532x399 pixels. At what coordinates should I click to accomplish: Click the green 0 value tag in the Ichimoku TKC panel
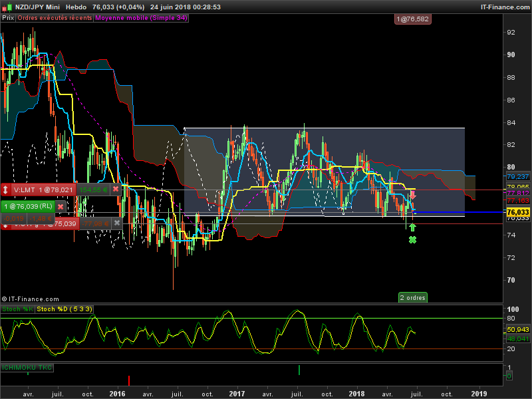click(509, 376)
